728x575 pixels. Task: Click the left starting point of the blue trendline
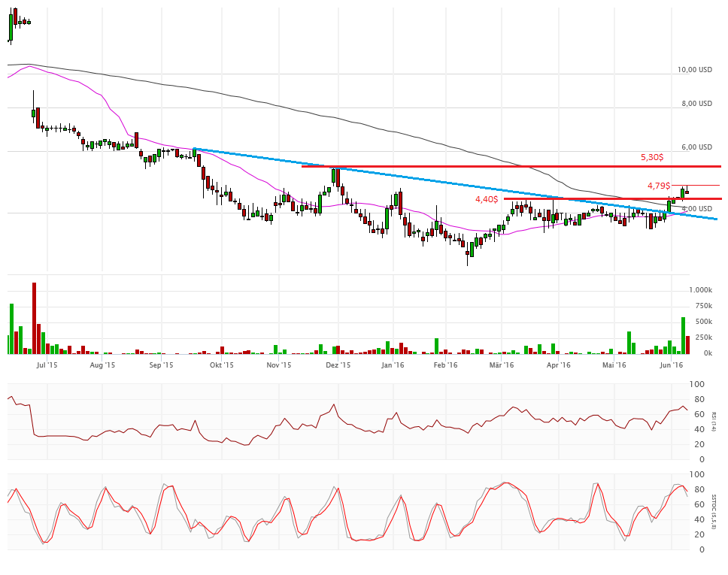tap(194, 149)
